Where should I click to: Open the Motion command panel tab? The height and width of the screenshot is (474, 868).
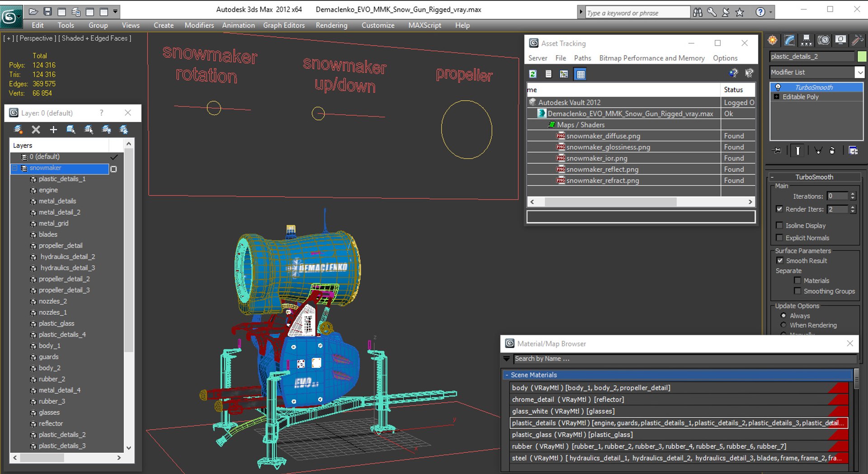point(823,40)
